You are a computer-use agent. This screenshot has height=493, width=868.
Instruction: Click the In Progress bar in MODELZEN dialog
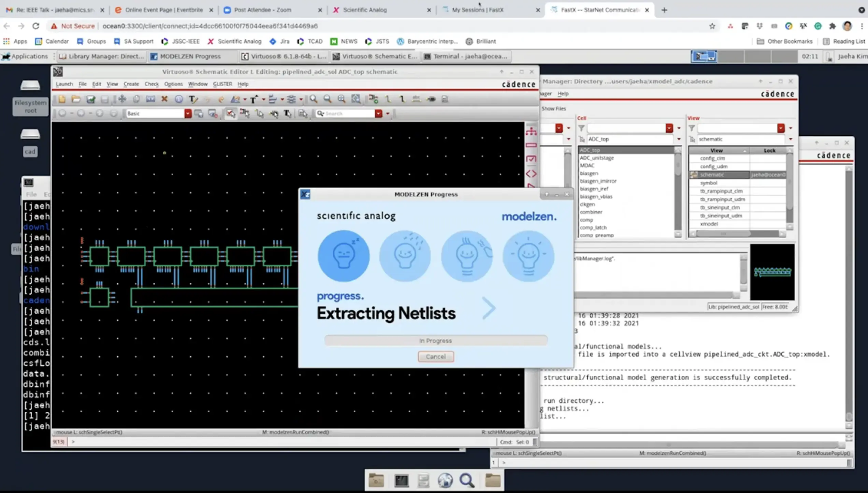pyautogui.click(x=436, y=341)
